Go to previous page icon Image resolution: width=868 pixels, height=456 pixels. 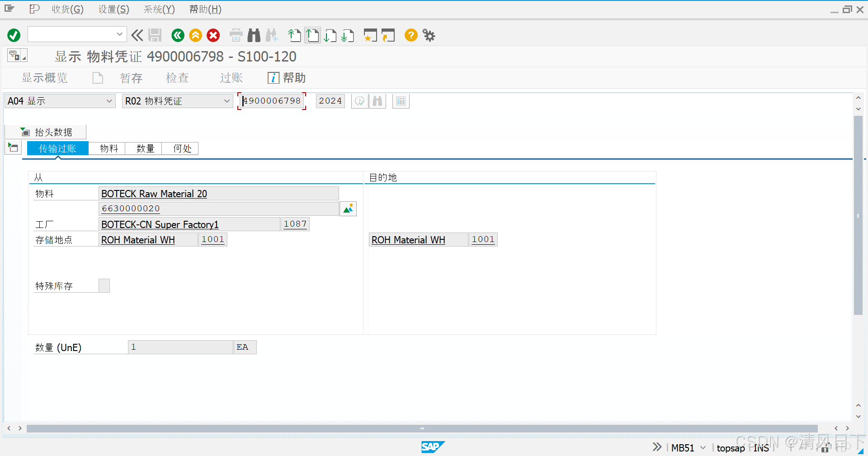tap(312, 35)
